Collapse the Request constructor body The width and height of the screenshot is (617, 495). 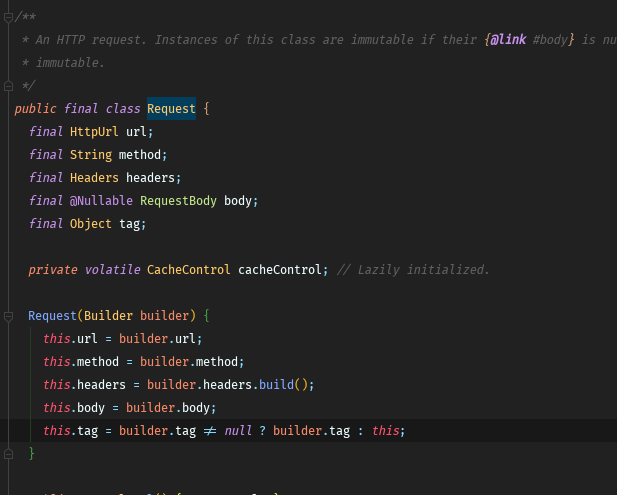tap(8, 316)
